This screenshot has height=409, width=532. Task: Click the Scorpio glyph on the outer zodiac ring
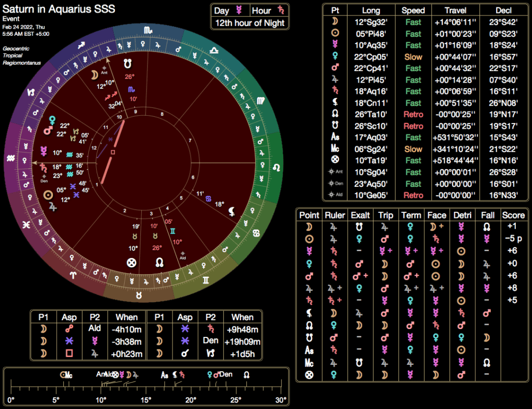pos(148,31)
